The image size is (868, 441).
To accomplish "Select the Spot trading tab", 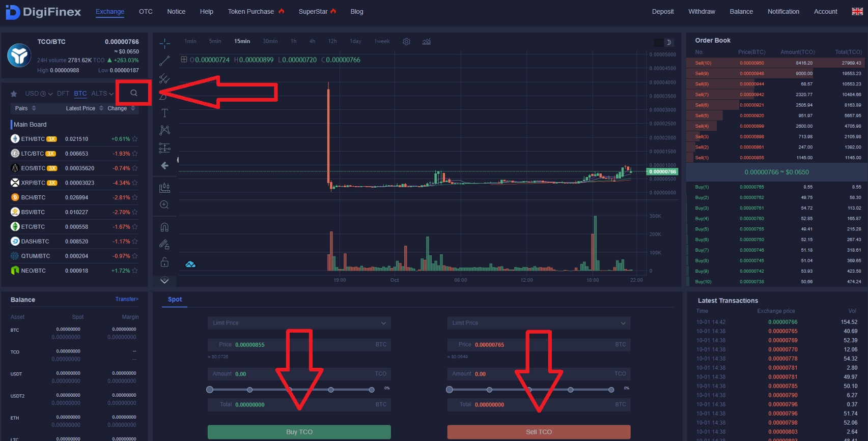I will pyautogui.click(x=175, y=300).
